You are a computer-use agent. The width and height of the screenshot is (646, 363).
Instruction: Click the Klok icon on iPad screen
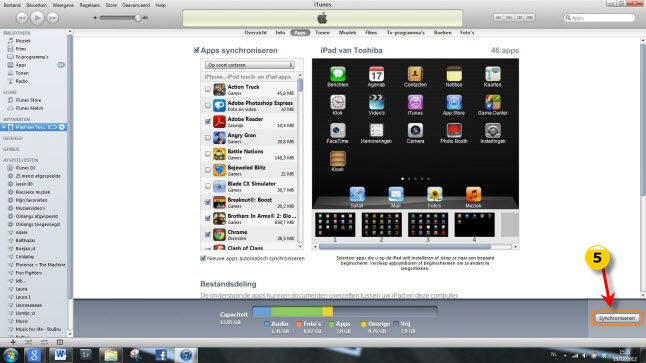(337, 102)
